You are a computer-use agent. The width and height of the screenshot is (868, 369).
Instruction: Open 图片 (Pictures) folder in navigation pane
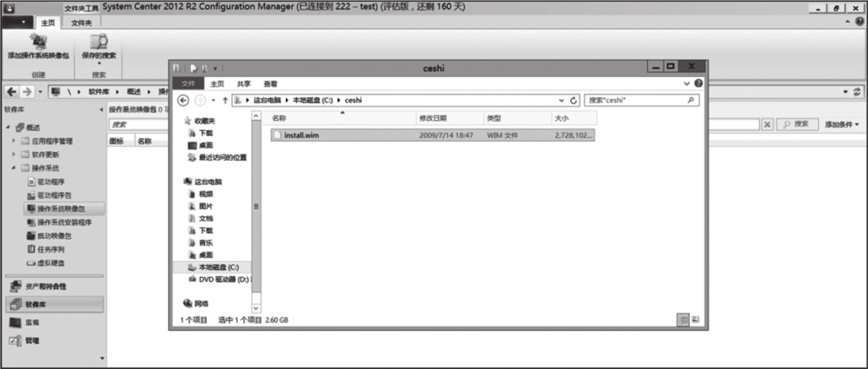pos(200,206)
